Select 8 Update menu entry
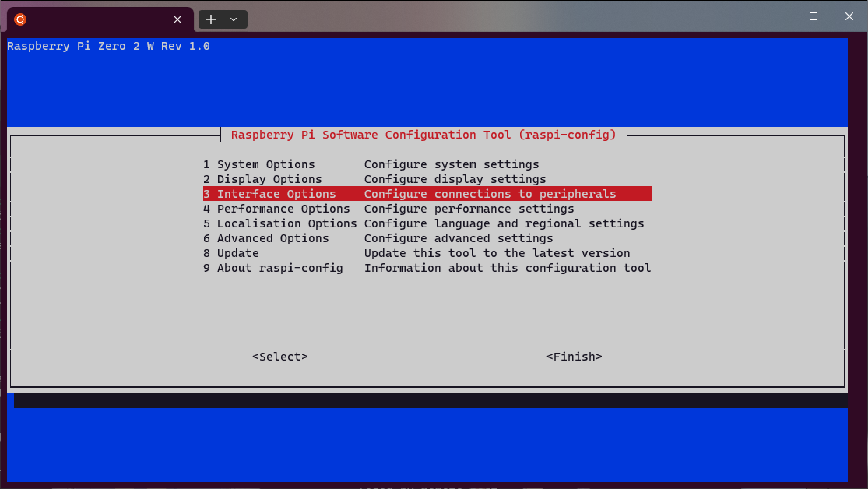868x489 pixels. 427,253
